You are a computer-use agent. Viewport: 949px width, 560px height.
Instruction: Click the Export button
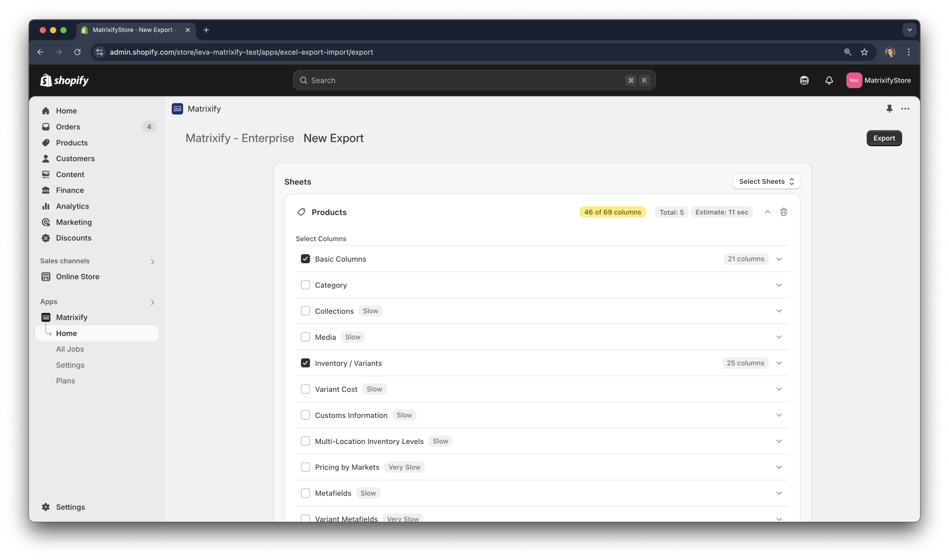point(884,138)
